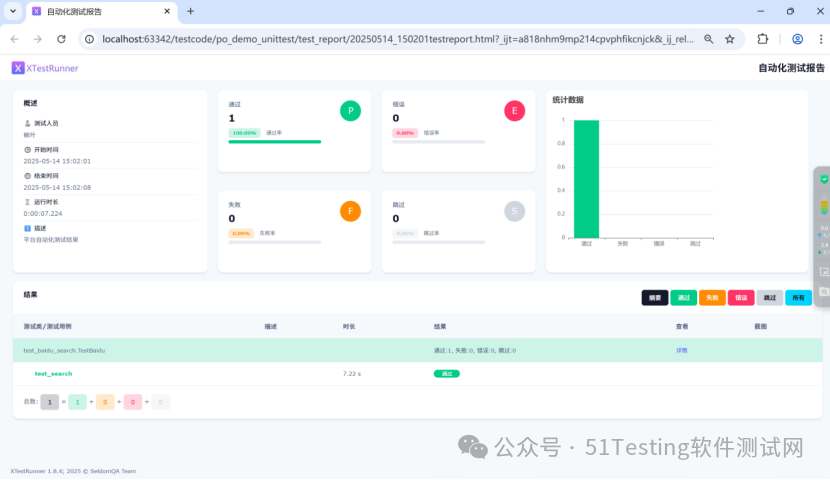Click the 通过:1, 失败:0 summary cell

coord(475,350)
